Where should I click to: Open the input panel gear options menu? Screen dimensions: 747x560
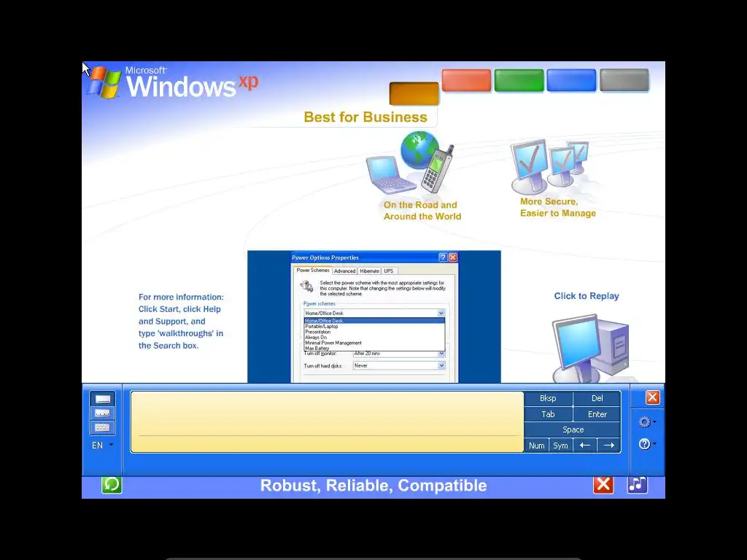point(647,422)
